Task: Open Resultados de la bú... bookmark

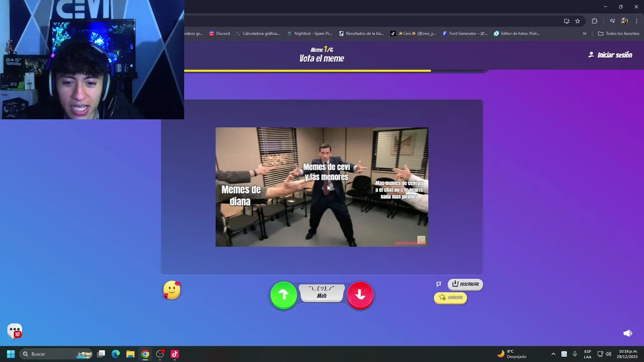Action: click(x=361, y=34)
